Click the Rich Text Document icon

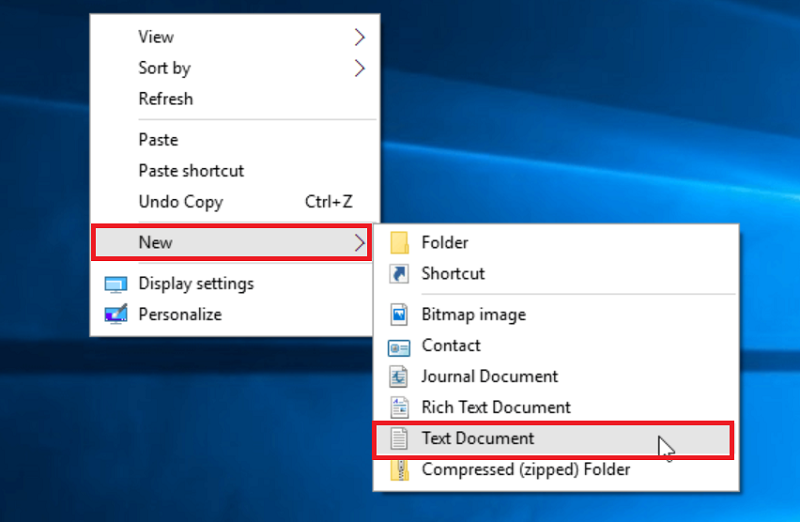[400, 408]
